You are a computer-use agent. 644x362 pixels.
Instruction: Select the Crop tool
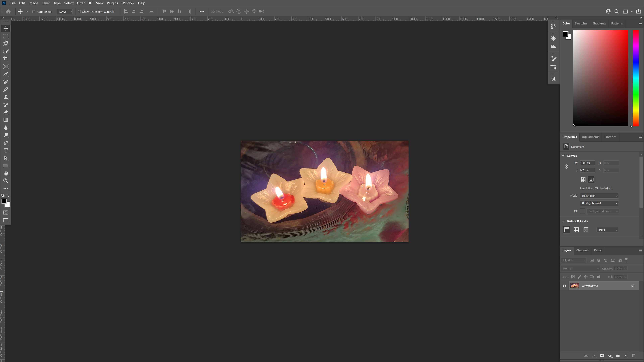6,59
